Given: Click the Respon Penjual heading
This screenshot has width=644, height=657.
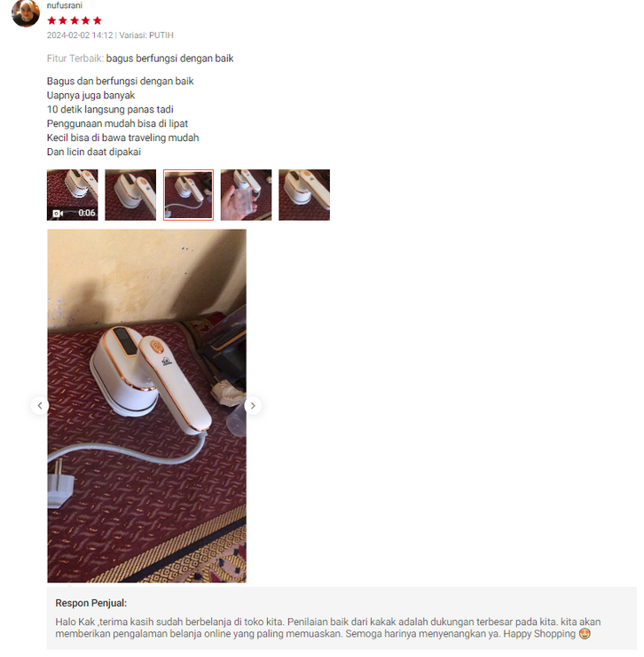Looking at the screenshot, I should (91, 603).
